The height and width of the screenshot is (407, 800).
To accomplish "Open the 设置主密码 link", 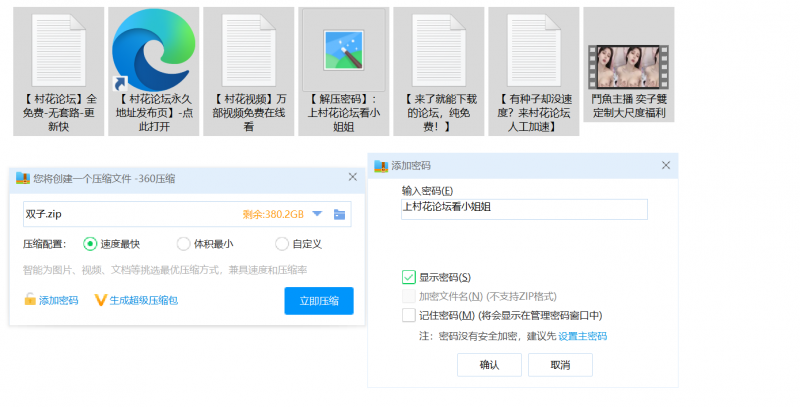I will coord(582,337).
